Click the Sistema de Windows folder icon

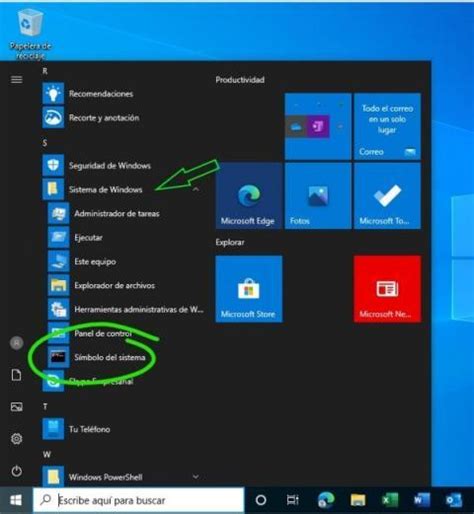tap(53, 189)
